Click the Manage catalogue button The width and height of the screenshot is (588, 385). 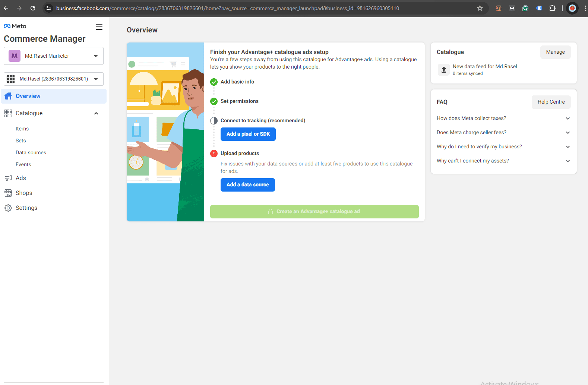point(556,52)
